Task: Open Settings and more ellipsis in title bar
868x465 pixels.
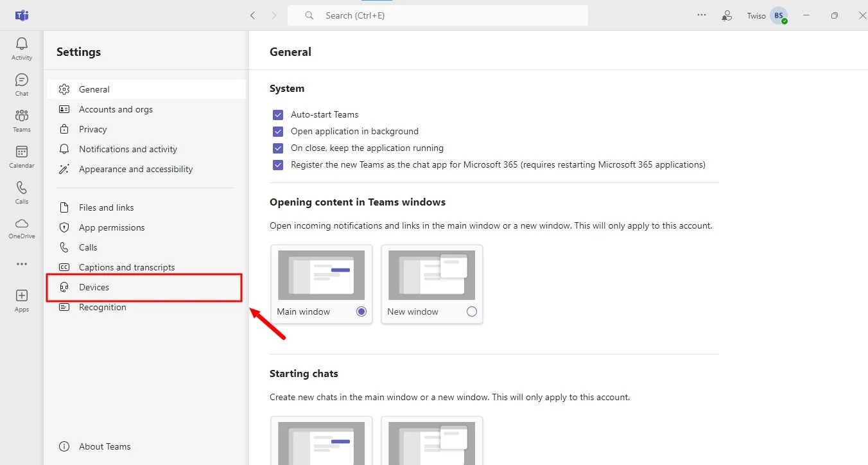Action: [x=702, y=15]
